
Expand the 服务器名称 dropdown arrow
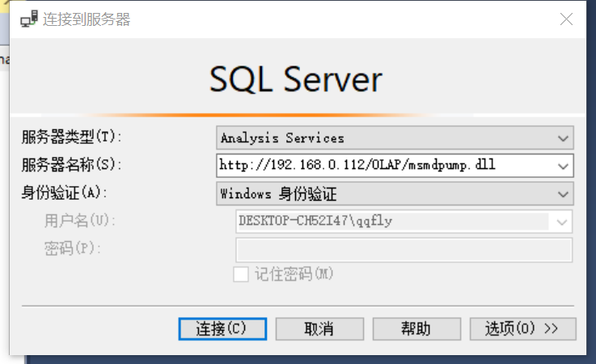(563, 166)
